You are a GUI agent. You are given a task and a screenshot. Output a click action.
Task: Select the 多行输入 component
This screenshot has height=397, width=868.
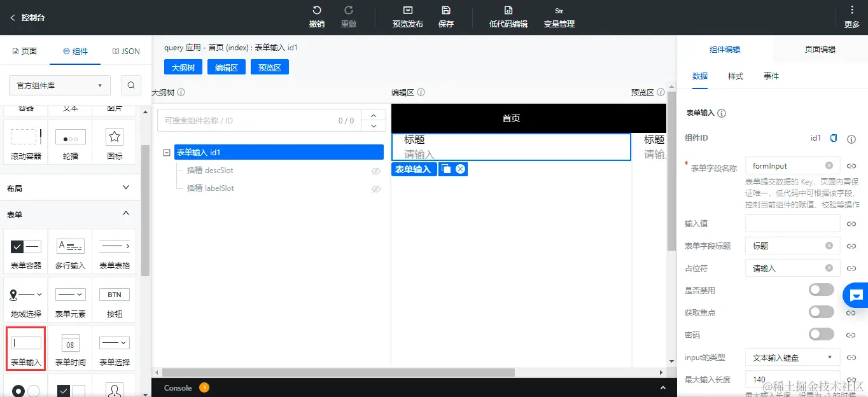[x=71, y=252]
